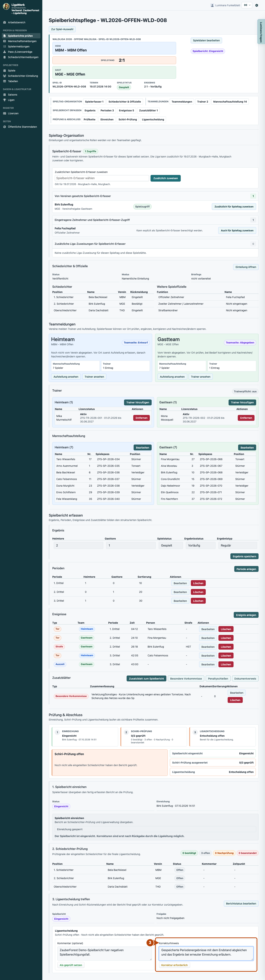Open Tabellen via its sidebar icon
Image resolution: width=265 pixels, height=980 pixels.
click(5, 81)
